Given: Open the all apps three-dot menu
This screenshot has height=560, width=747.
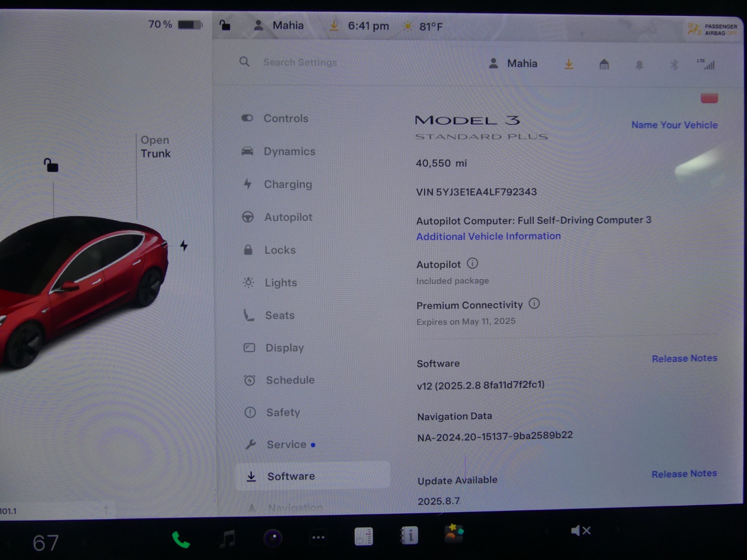Looking at the screenshot, I should coord(318,538).
